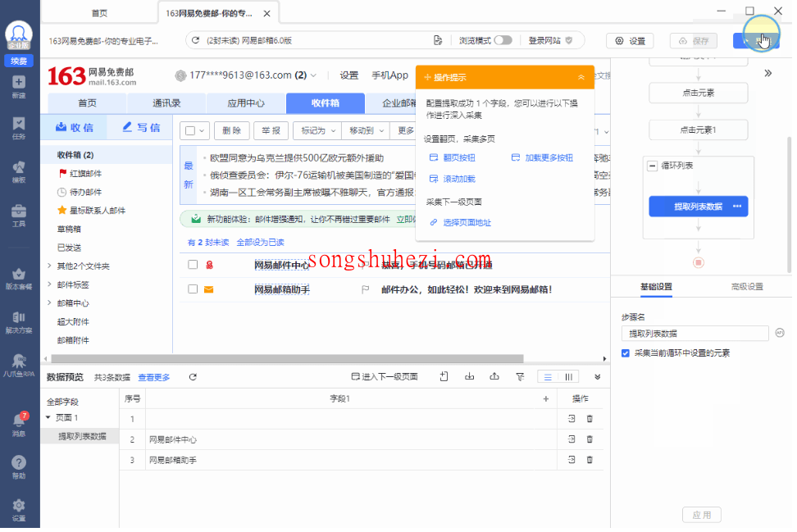Image resolution: width=797 pixels, height=532 pixels.
Task: Select the 基础设置 tab
Action: pos(656,287)
